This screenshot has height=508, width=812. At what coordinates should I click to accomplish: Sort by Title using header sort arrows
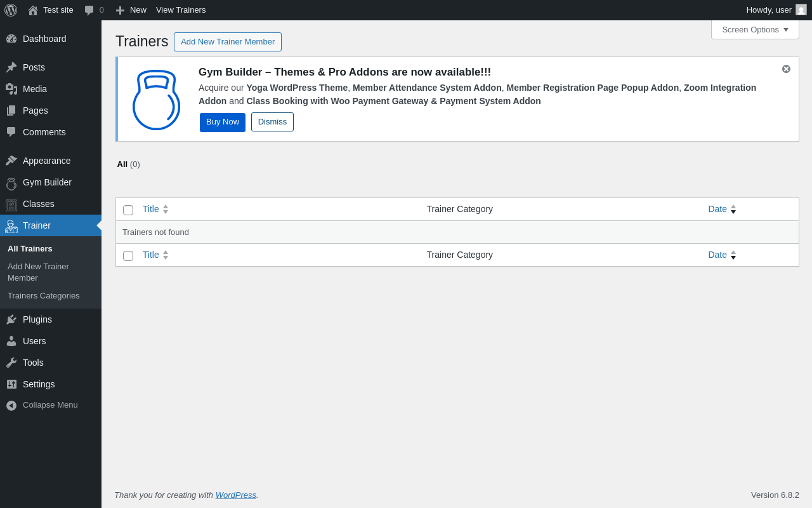[x=166, y=209]
